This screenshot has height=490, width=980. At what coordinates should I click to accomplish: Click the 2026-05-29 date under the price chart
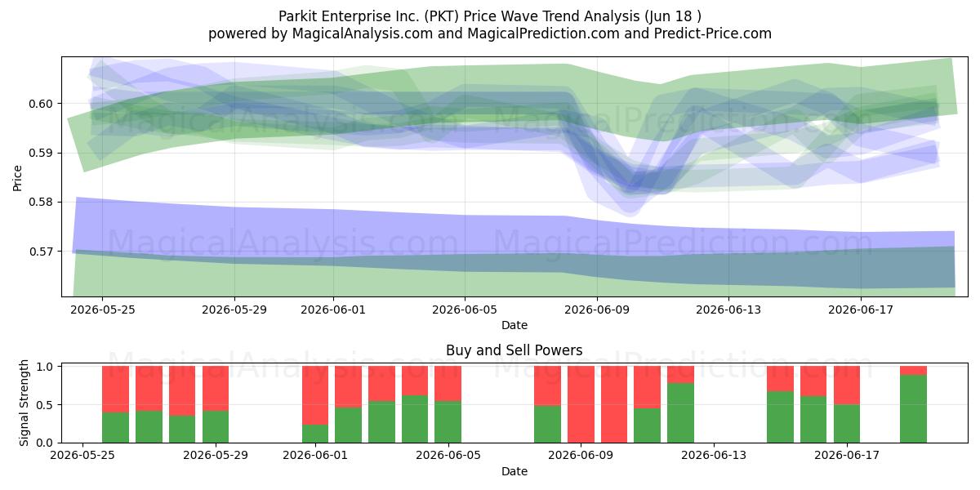234,310
